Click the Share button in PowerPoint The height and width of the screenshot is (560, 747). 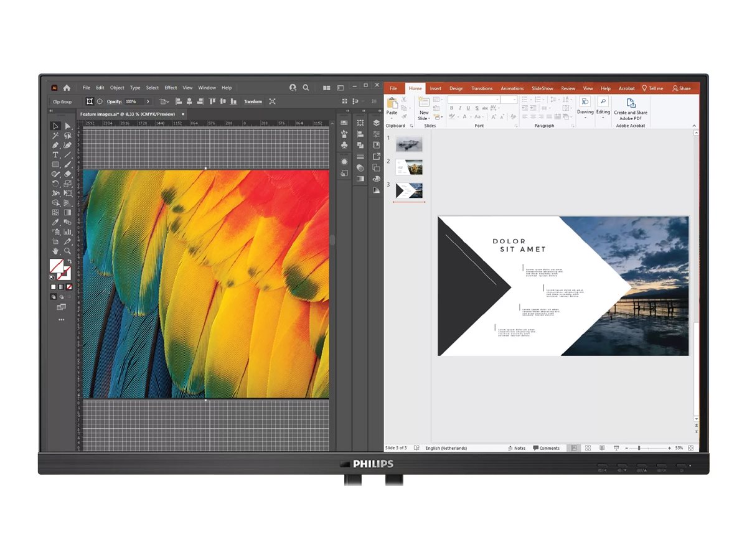click(x=682, y=88)
